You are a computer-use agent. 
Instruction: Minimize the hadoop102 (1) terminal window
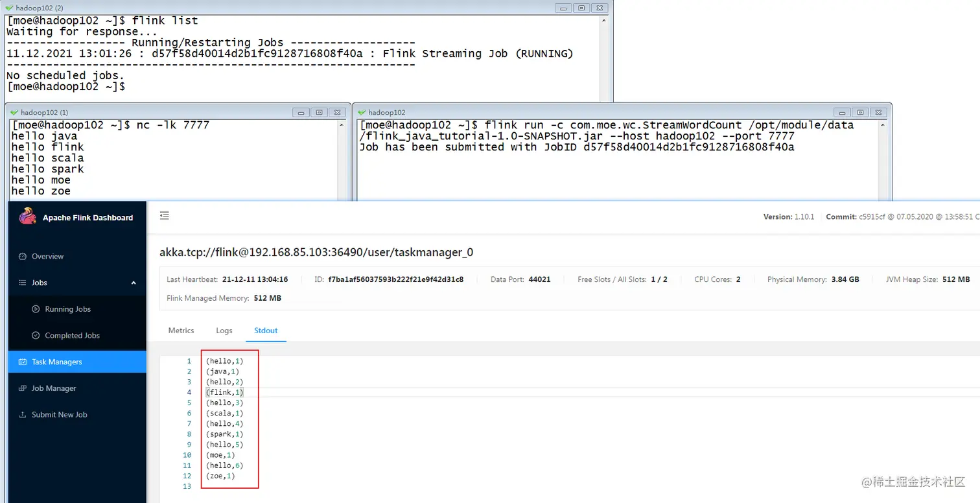pyautogui.click(x=301, y=112)
